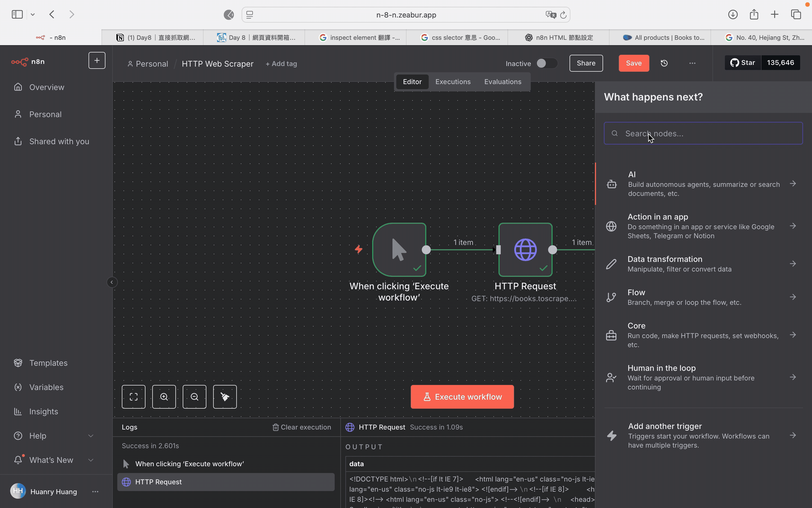Click the Execute workflow button
812x508 pixels.
point(462,397)
